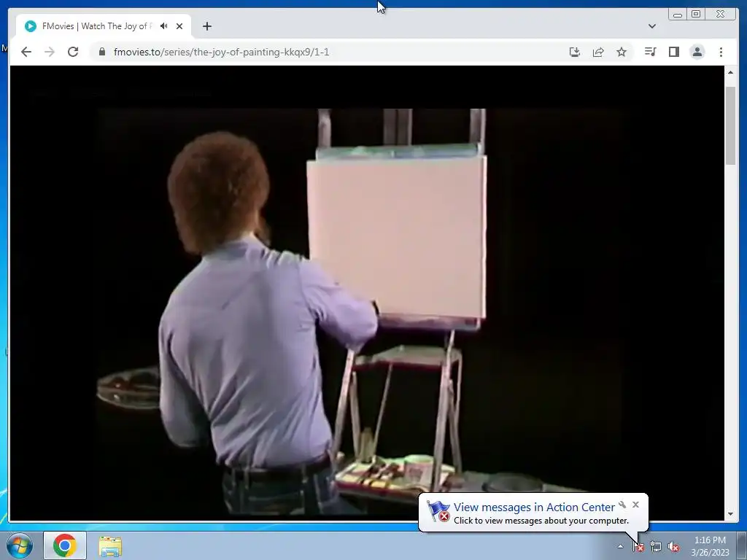Viewport: 747px width, 560px height.
Task: Reload the FMovies page
Action: 73,52
